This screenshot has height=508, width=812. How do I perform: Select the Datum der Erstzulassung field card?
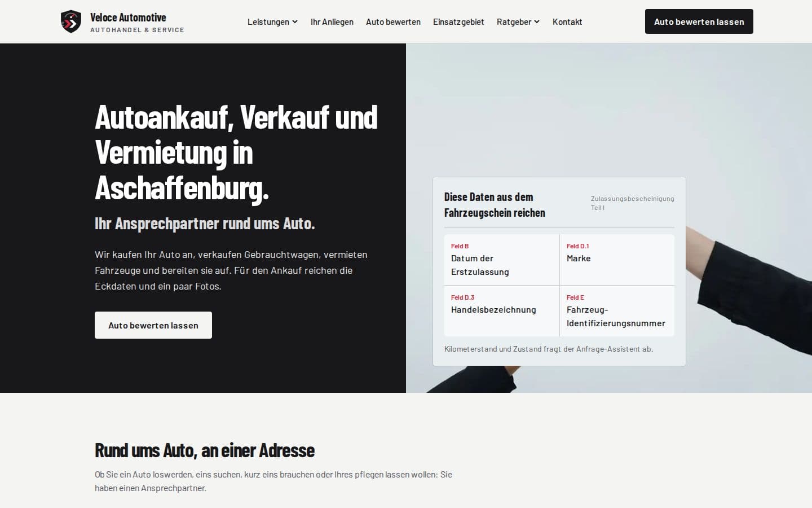502,260
